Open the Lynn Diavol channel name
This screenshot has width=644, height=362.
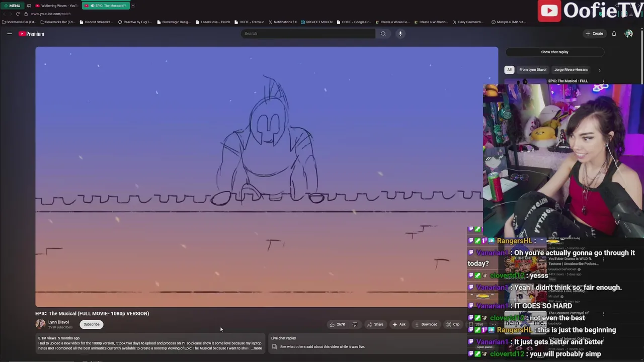[x=58, y=322]
